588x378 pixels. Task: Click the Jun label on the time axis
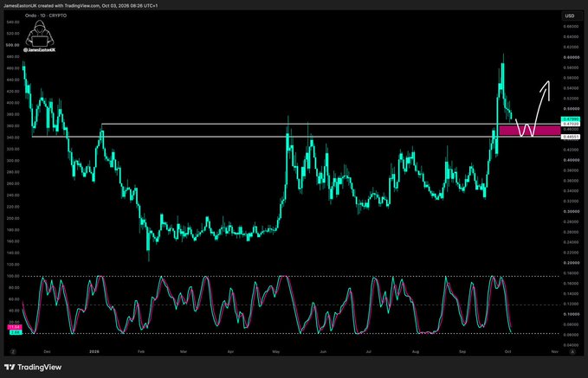coord(323,352)
